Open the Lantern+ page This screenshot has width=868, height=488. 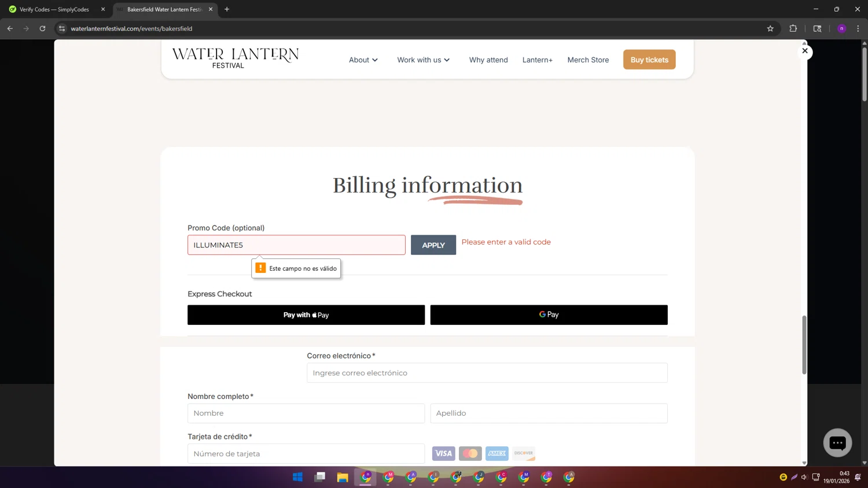(538, 60)
